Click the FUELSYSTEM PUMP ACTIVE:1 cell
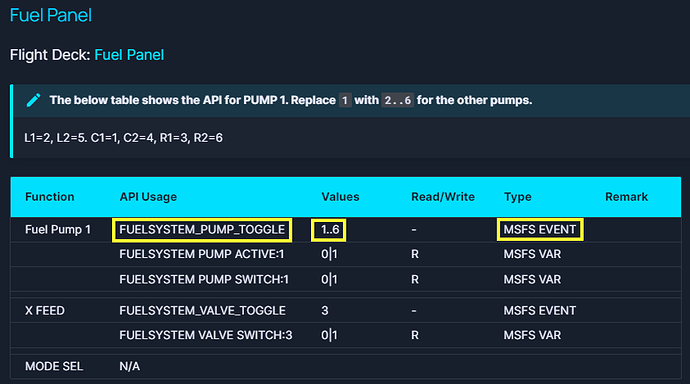Image resolution: width=690 pixels, height=384 pixels. [x=202, y=254]
